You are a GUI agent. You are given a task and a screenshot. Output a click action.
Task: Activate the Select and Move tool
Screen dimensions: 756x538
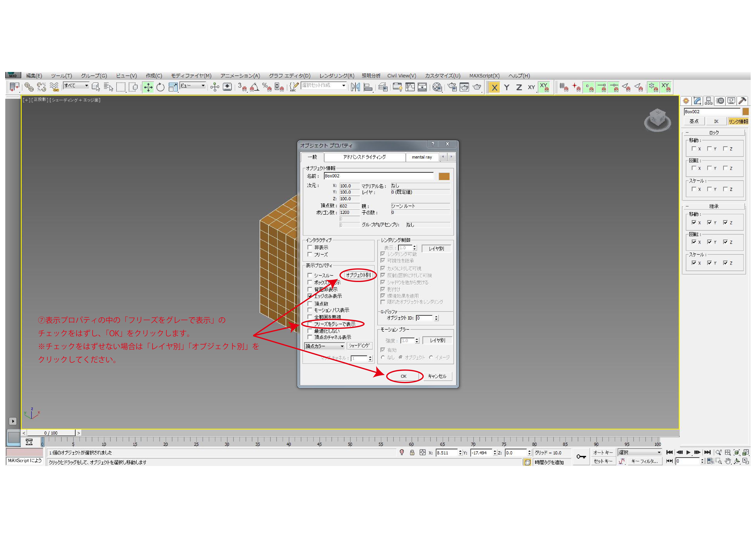(148, 87)
